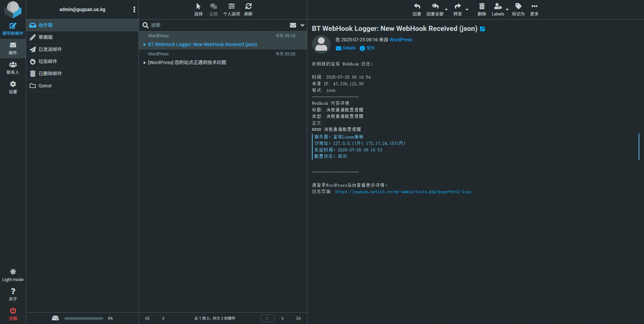The image size is (644, 324).
Task: Focus the search (搜索) field
Action: tap(218, 25)
